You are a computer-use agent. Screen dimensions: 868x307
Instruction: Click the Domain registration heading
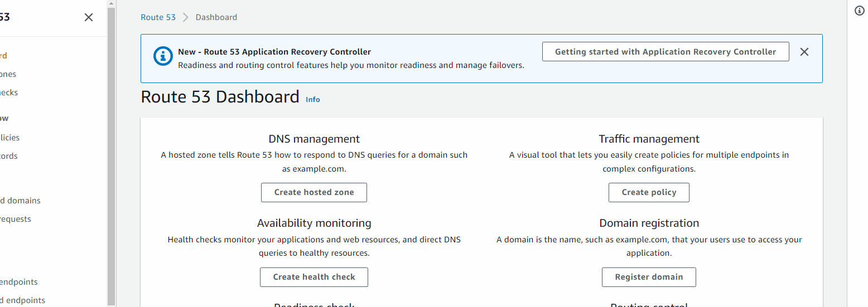coord(649,223)
